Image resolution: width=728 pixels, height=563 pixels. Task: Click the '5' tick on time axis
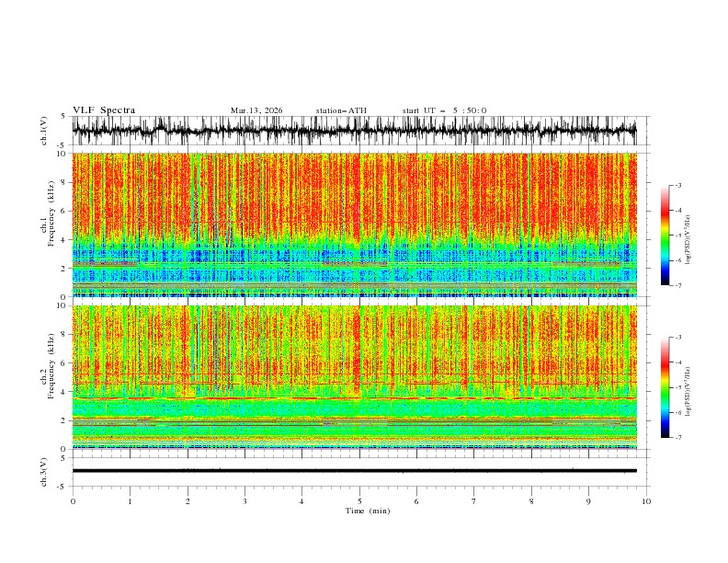point(359,501)
